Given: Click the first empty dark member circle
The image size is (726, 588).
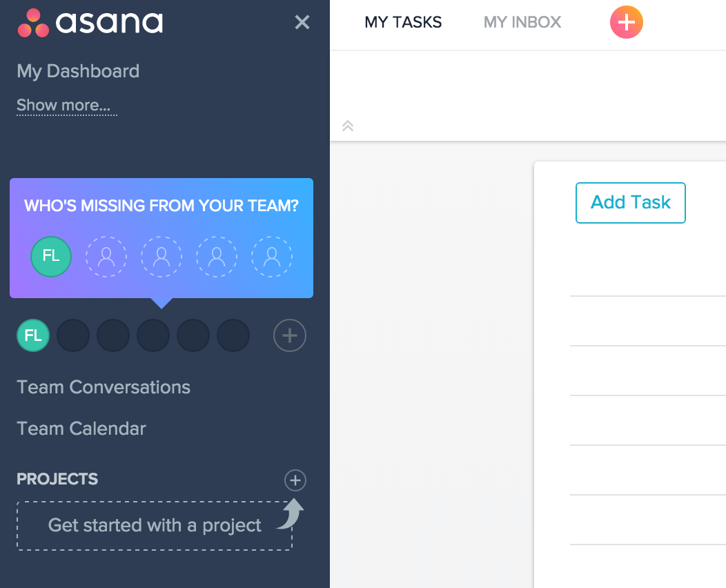Looking at the screenshot, I should coord(73,335).
